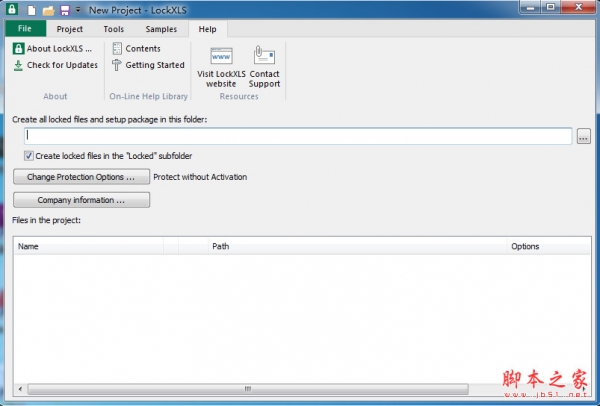600x406 pixels.
Task: Click the LockXLS padlock app icon
Action: [x=12, y=9]
